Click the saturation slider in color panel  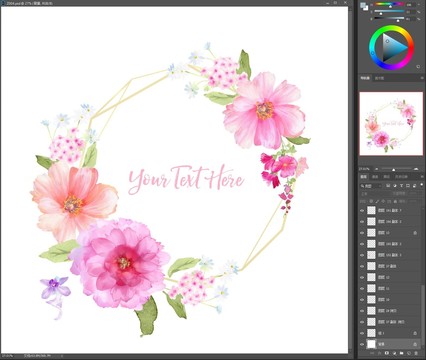pyautogui.click(x=389, y=12)
